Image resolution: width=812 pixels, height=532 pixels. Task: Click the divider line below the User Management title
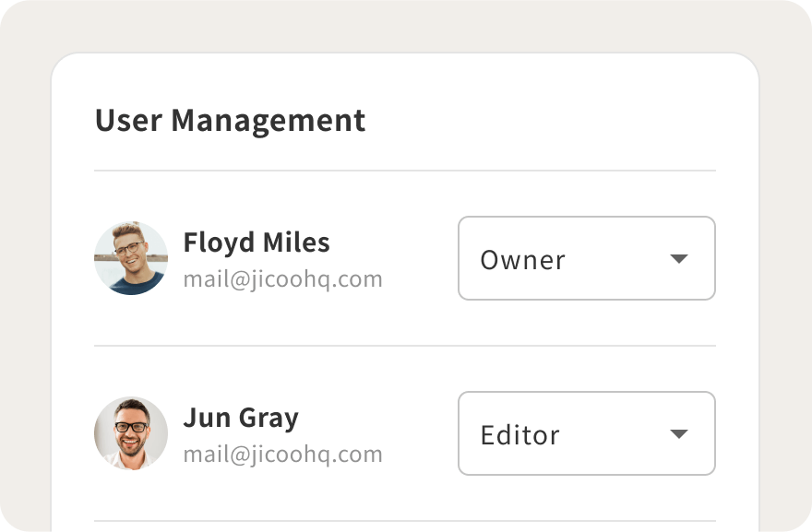point(404,171)
